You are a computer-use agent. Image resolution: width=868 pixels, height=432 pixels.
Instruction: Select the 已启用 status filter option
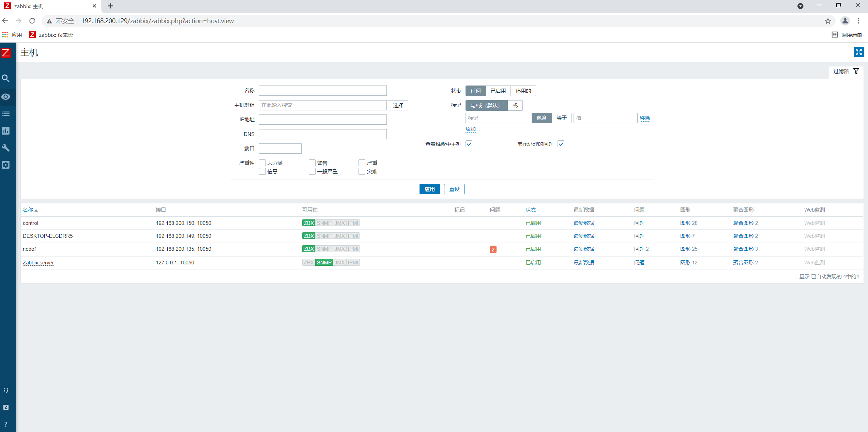pos(498,91)
